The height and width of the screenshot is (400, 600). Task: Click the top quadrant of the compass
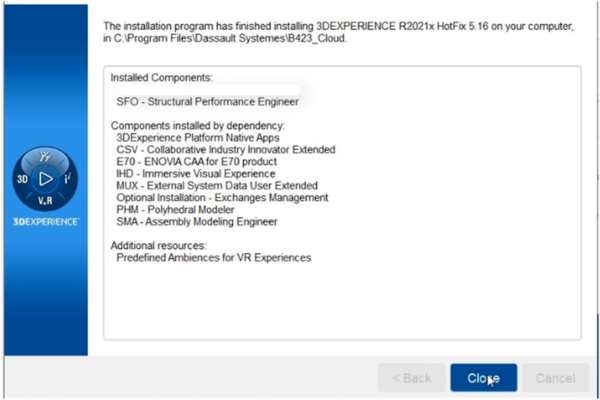click(44, 157)
